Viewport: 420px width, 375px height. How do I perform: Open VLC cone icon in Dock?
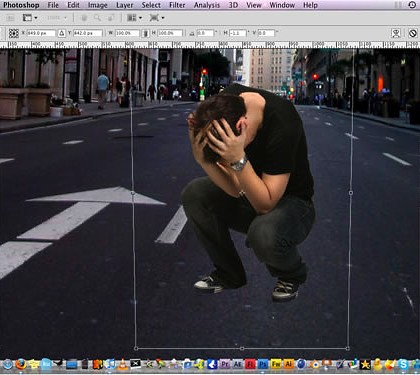pyautogui.click(x=123, y=364)
